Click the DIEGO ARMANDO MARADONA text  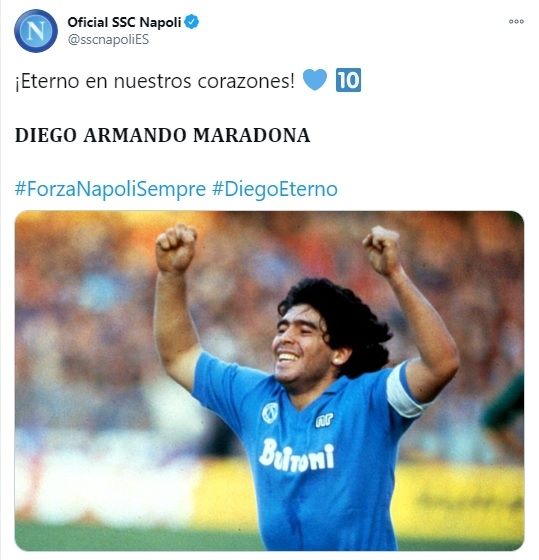click(163, 135)
